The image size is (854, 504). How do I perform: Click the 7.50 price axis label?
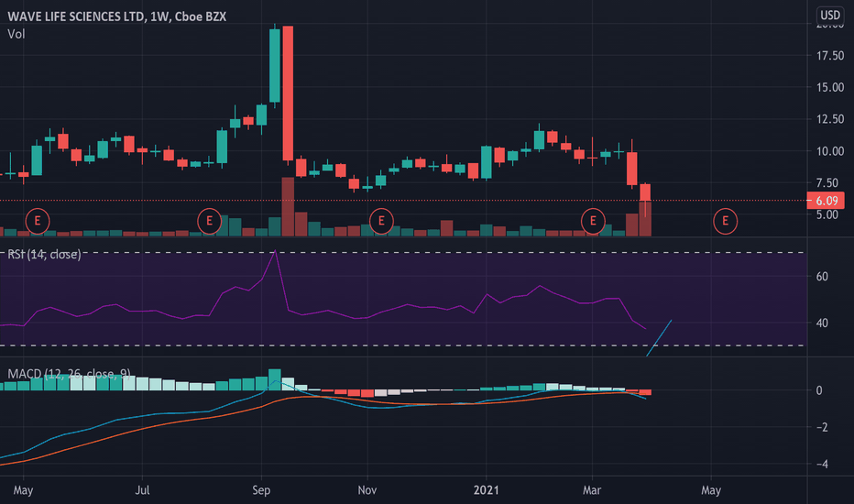[x=827, y=182]
